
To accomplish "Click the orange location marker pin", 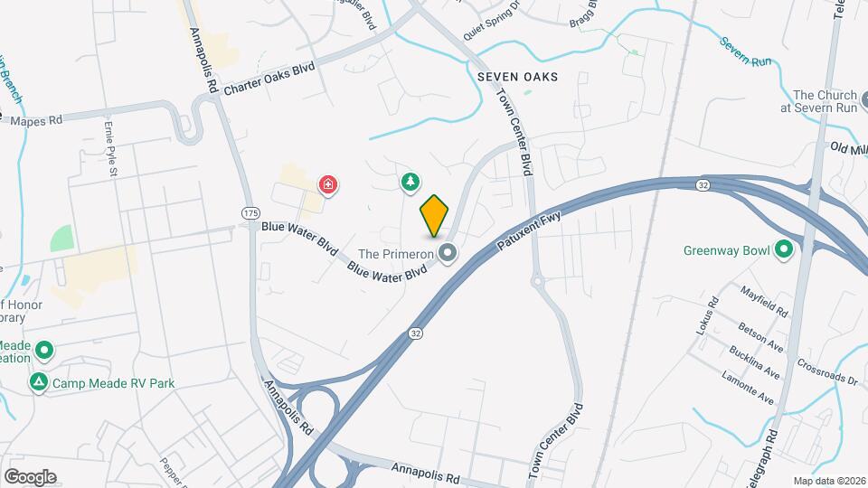I will (434, 216).
